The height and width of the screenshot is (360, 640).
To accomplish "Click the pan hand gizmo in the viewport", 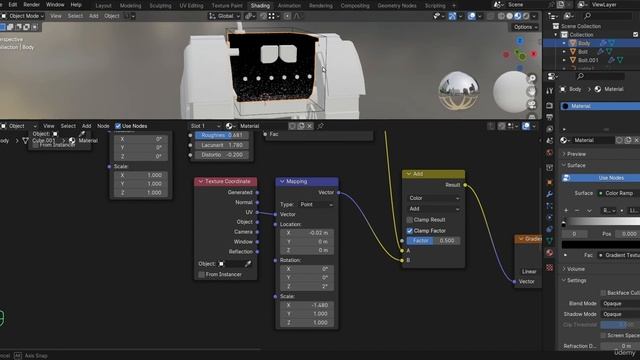I will [x=532, y=91].
